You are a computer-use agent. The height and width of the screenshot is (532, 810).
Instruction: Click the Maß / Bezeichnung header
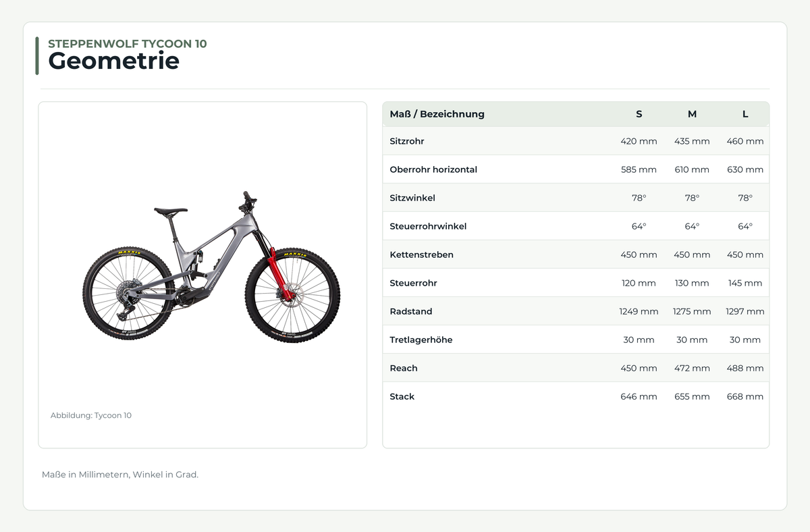[437, 114]
